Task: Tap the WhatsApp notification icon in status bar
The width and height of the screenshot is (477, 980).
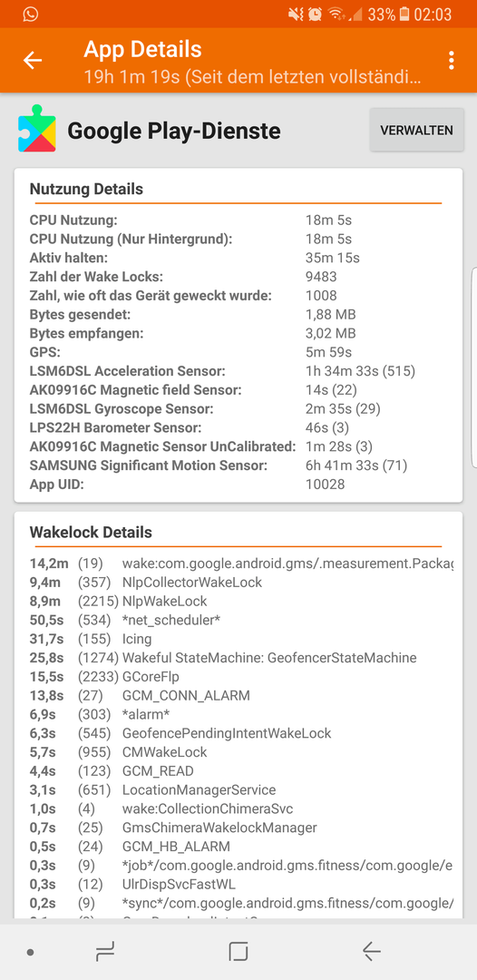Action: click(x=29, y=14)
